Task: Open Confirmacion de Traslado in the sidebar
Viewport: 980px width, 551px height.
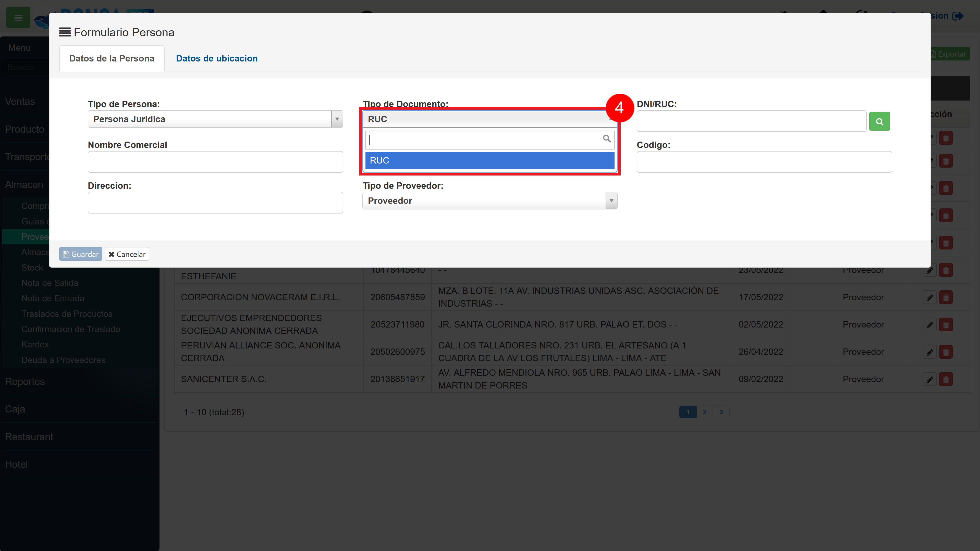Action: pyautogui.click(x=71, y=329)
